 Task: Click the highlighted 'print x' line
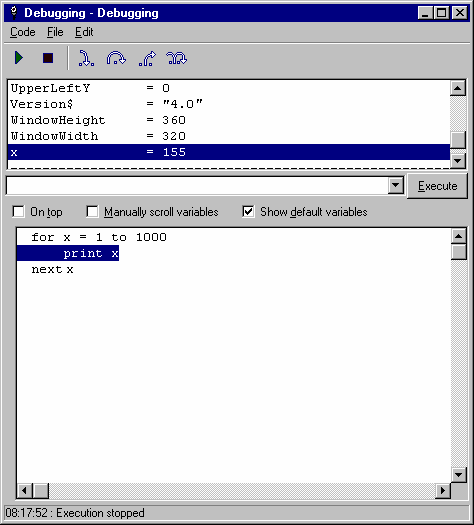(68, 253)
